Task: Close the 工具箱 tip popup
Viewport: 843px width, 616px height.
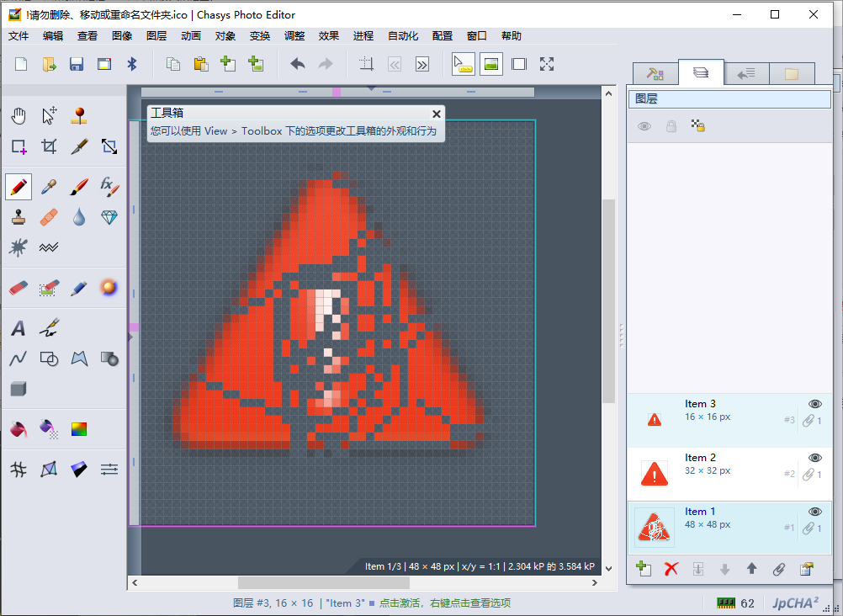Action: (x=436, y=114)
